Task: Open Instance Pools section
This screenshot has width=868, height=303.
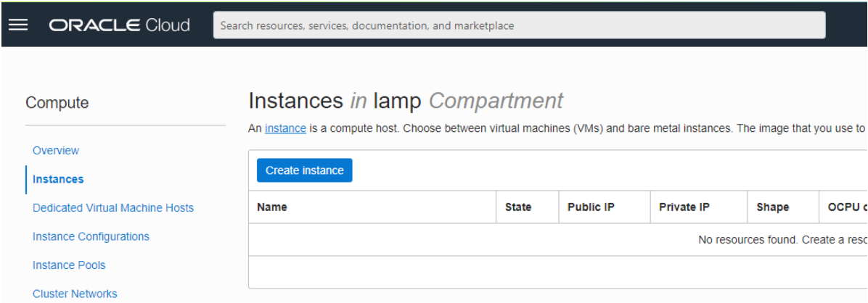Action: [x=69, y=265]
